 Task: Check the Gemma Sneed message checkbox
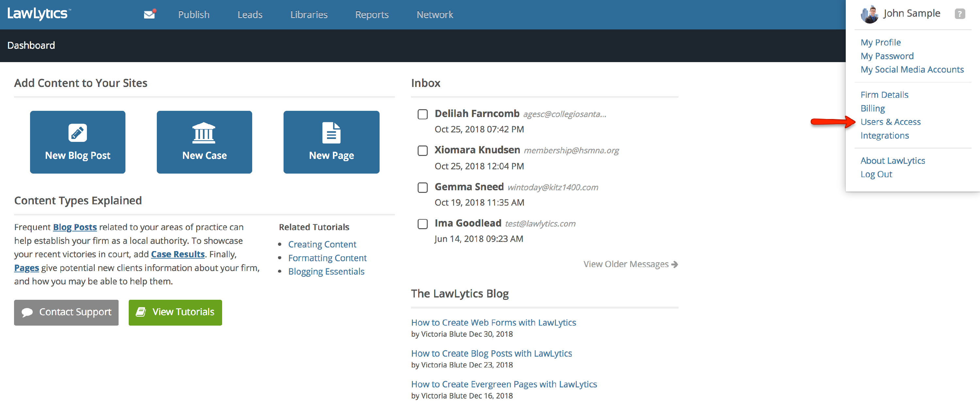(423, 188)
